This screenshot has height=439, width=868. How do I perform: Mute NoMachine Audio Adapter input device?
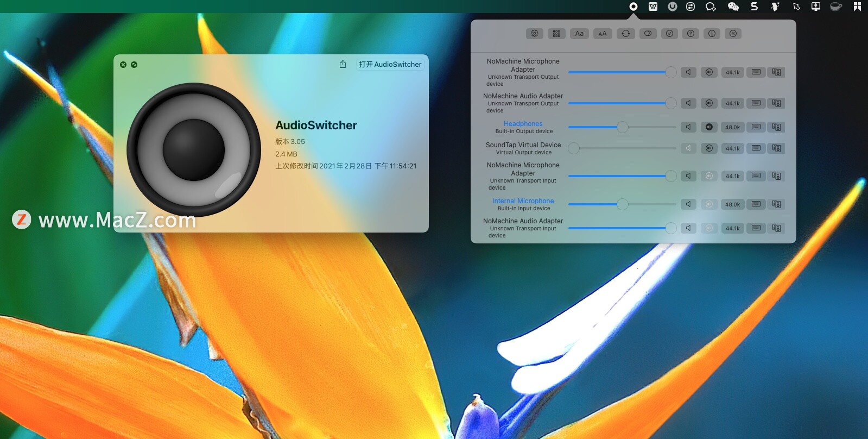tap(688, 228)
